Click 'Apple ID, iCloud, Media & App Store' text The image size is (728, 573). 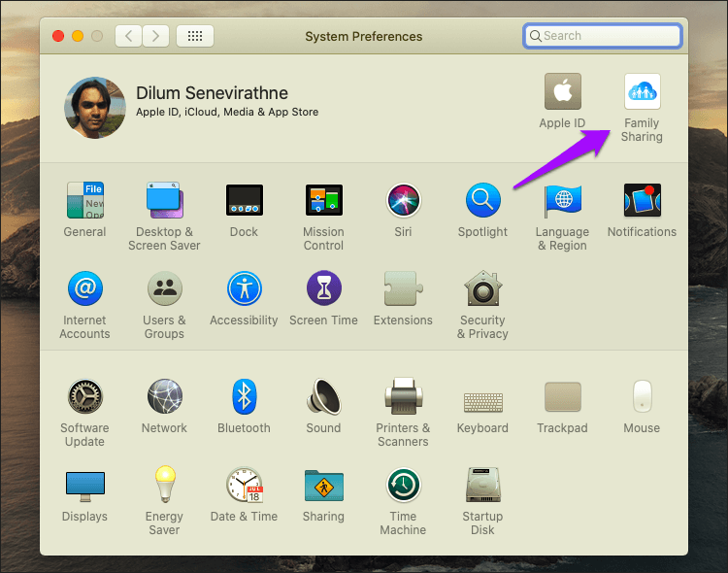[227, 112]
